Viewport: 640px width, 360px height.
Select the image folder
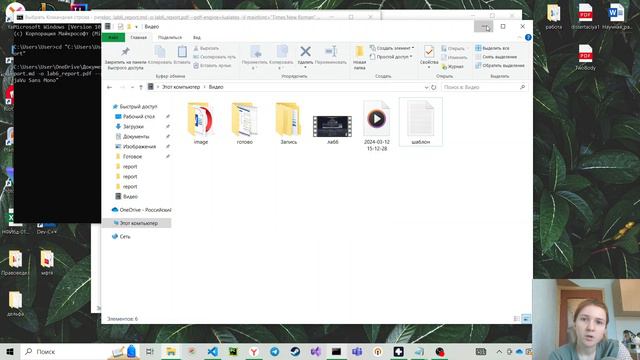coord(200,123)
